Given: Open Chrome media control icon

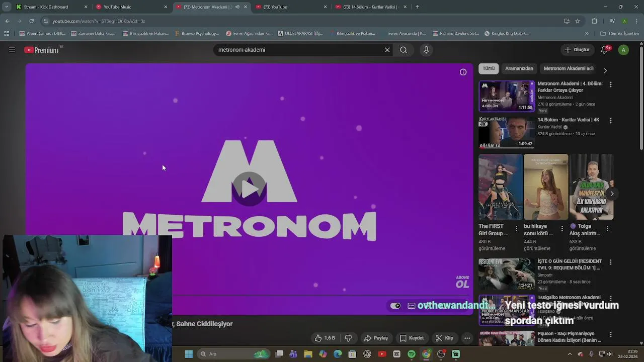Looking at the screenshot, I should [x=612, y=21].
